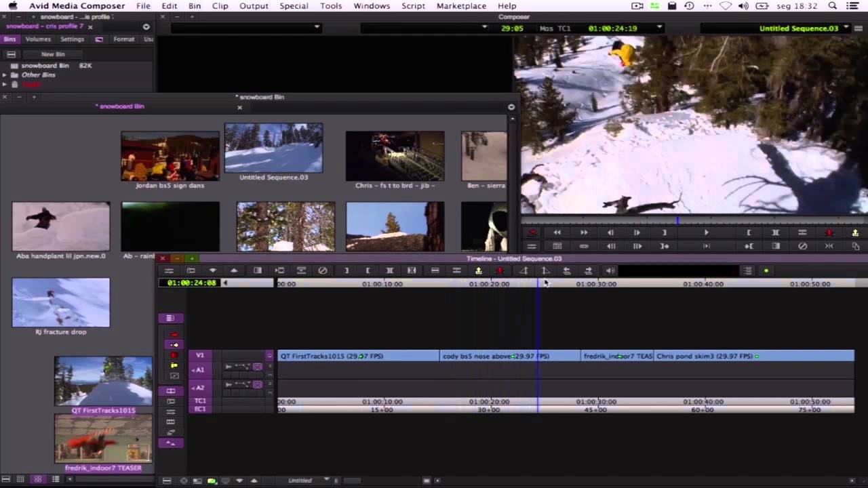Click Clear Both Marks in Composer
The width and height of the screenshot is (868, 488).
[x=802, y=246]
